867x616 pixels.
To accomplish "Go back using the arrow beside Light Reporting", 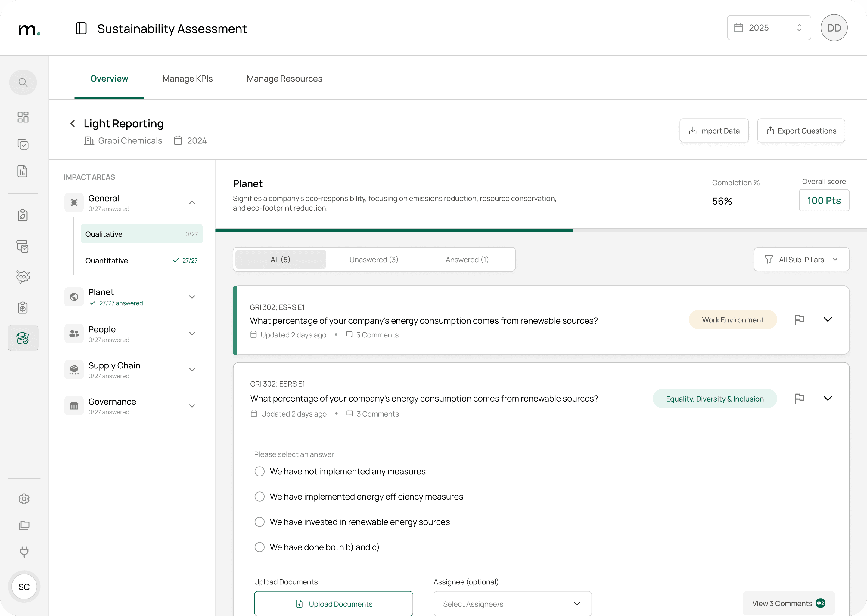I will 73,124.
